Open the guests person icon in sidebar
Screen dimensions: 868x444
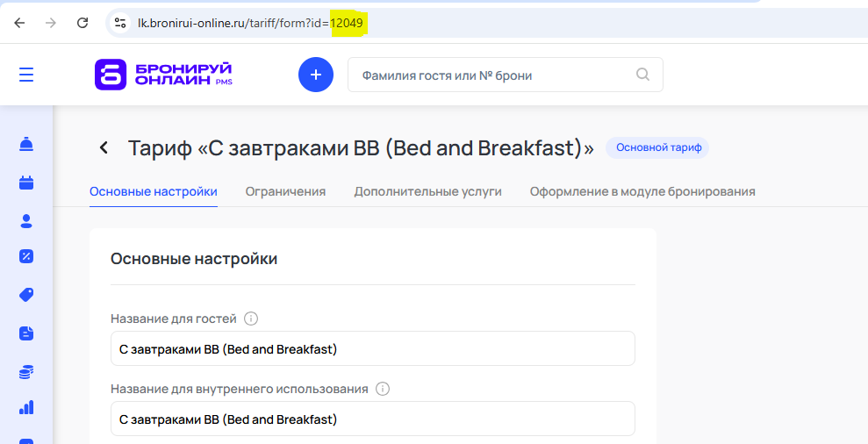tap(26, 221)
